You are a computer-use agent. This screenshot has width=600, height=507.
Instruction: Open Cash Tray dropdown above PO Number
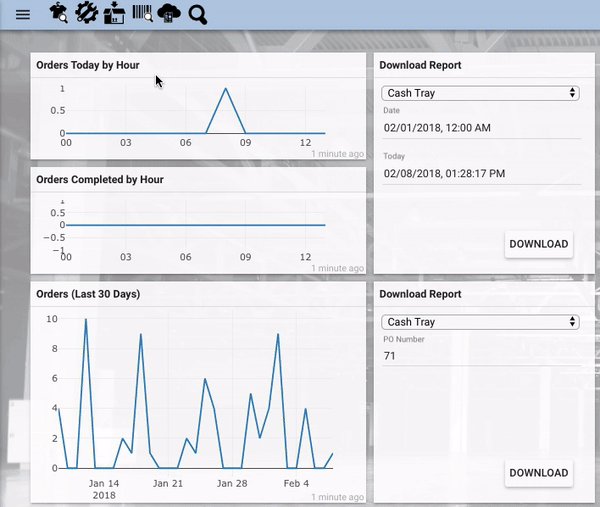pyautogui.click(x=480, y=322)
